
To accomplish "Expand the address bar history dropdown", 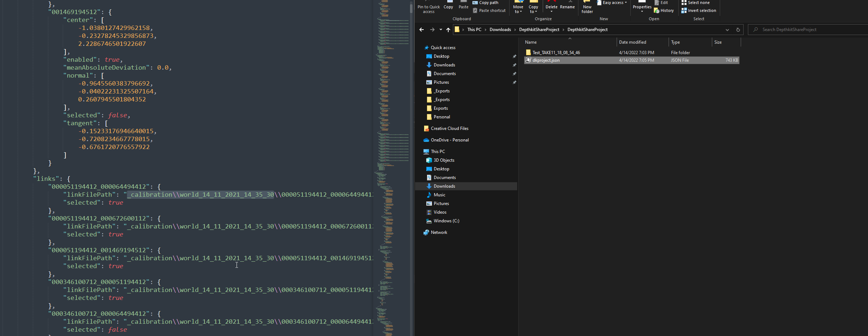I will coord(727,30).
